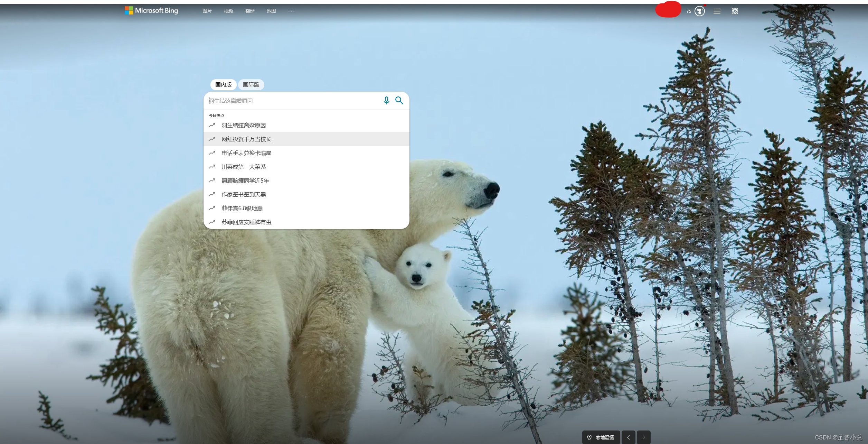Click the Microsoft Bing logo
Viewport: 868px width, 444px height.
tap(151, 11)
